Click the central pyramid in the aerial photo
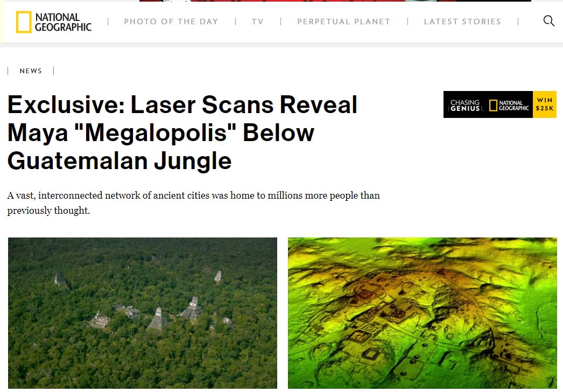Image resolution: width=563 pixels, height=392 pixels. point(158,319)
